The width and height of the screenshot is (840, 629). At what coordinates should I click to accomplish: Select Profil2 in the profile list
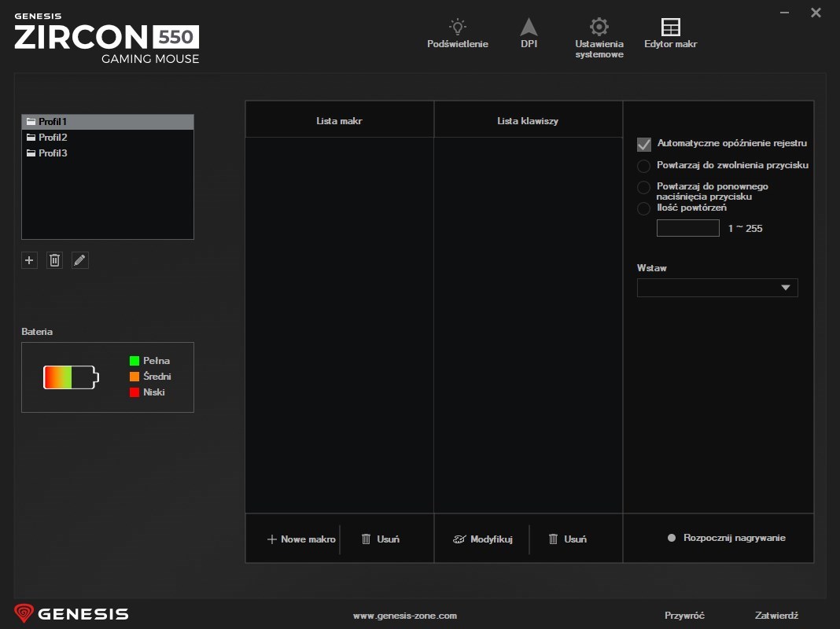point(107,137)
